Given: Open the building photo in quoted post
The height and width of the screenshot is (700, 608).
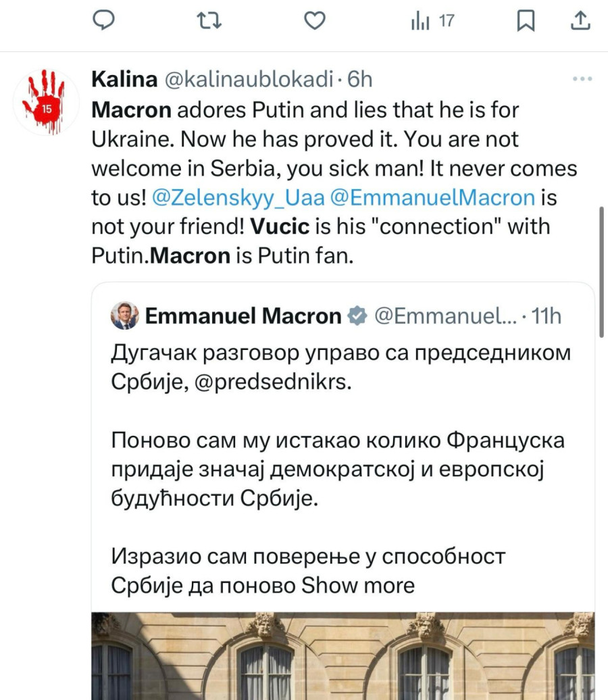Looking at the screenshot, I should point(343,655).
